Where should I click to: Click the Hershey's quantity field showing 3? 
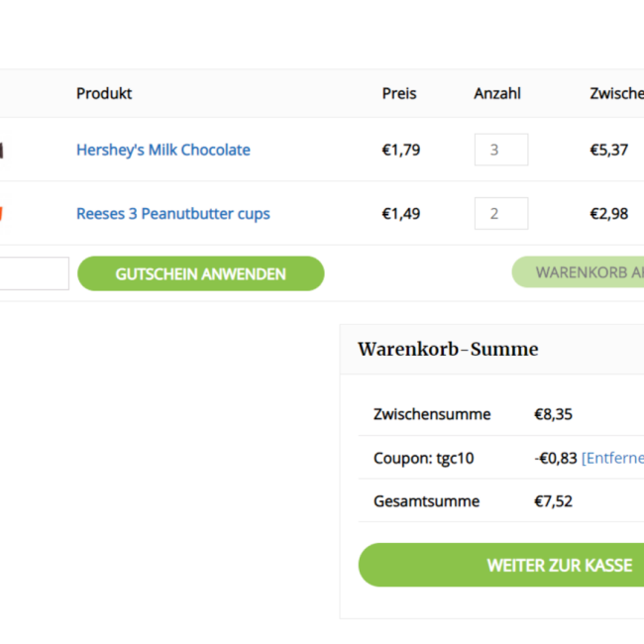(x=500, y=150)
